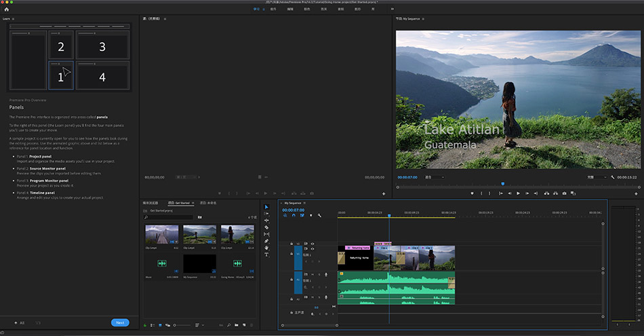Open the Home screen icon

point(6,10)
